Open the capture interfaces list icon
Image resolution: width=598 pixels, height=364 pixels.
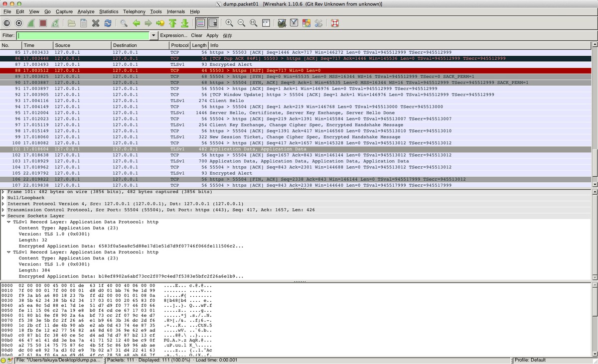[x=7, y=23]
